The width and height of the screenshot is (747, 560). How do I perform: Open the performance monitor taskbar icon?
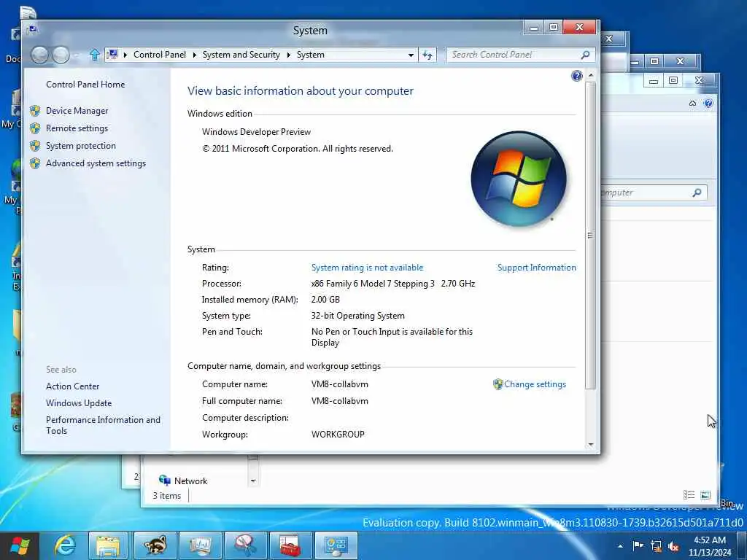(200, 545)
